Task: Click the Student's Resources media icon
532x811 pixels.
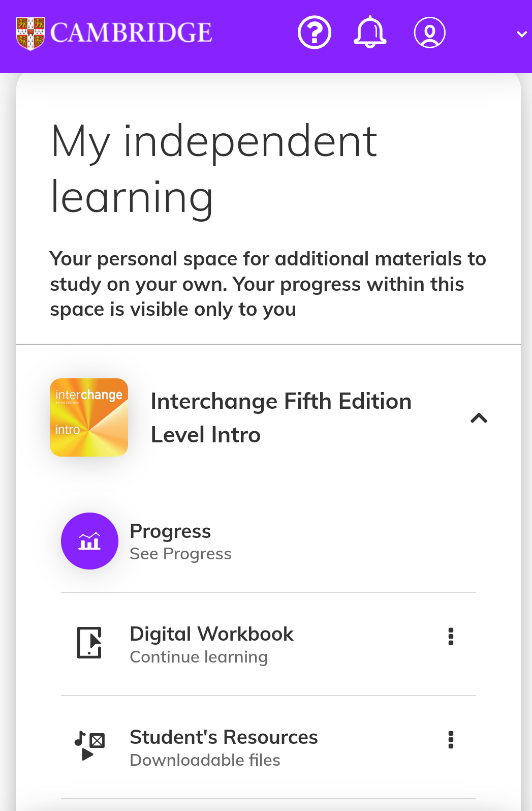Action: [x=89, y=746]
